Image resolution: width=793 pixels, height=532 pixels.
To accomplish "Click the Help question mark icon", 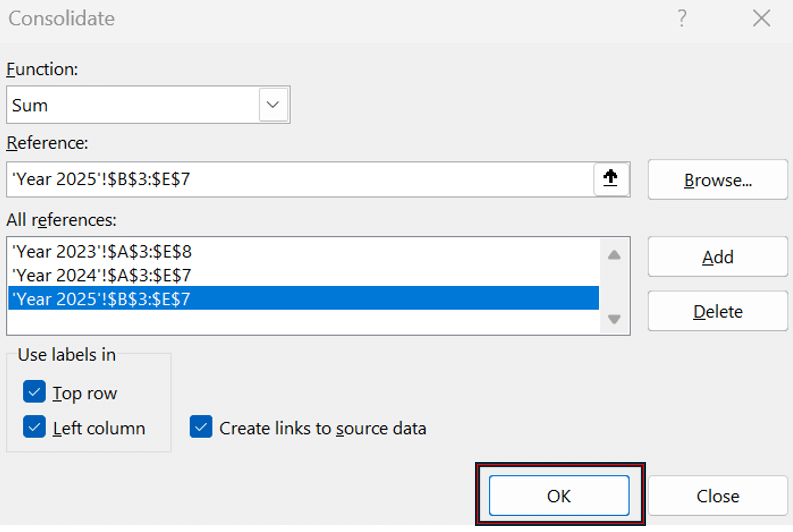I will [682, 18].
